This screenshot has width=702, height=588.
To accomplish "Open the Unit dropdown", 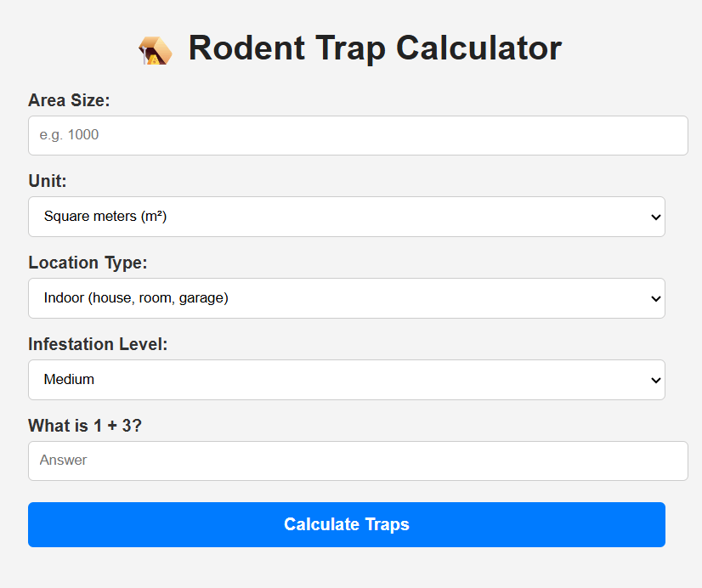I will tap(346, 218).
